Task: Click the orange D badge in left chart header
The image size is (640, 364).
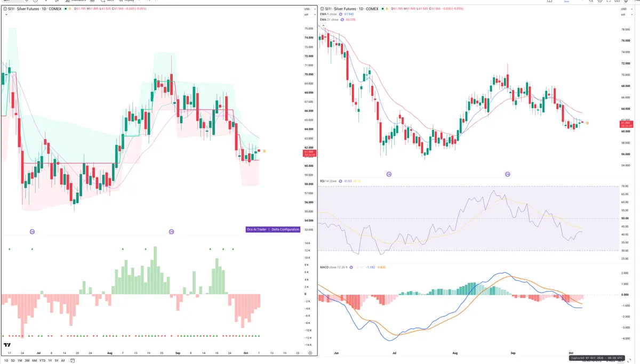Action: pyautogui.click(x=70, y=9)
